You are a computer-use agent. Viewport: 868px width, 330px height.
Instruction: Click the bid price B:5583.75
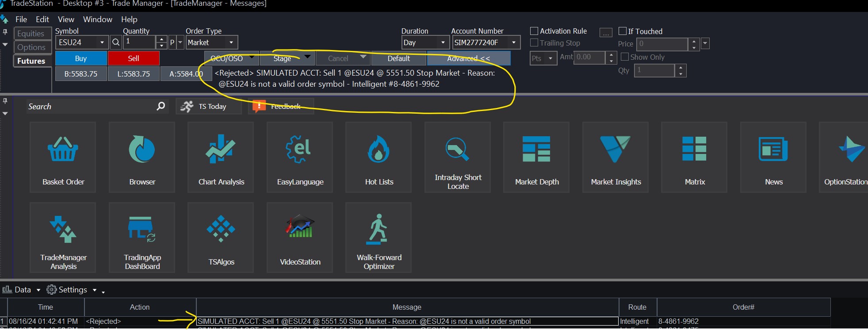(81, 74)
